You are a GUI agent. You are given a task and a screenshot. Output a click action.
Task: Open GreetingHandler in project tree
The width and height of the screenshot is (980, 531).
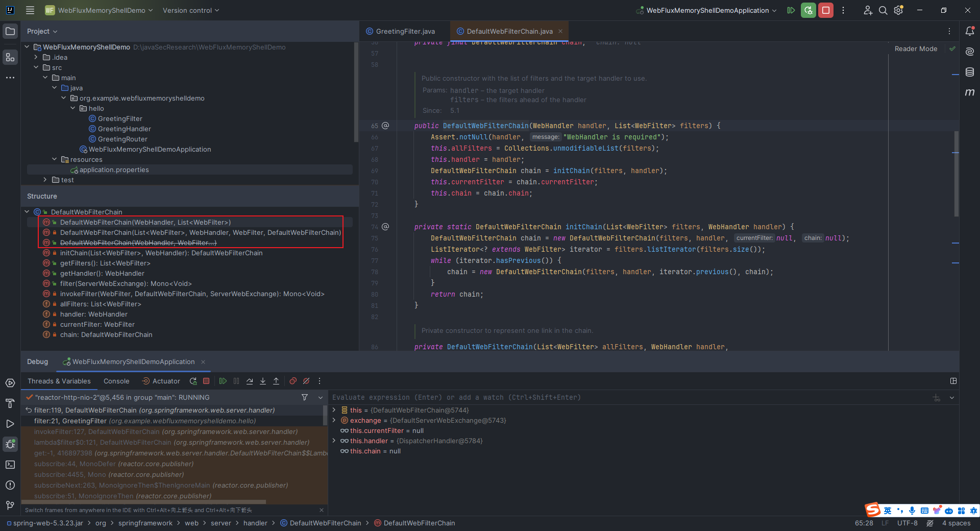124,129
